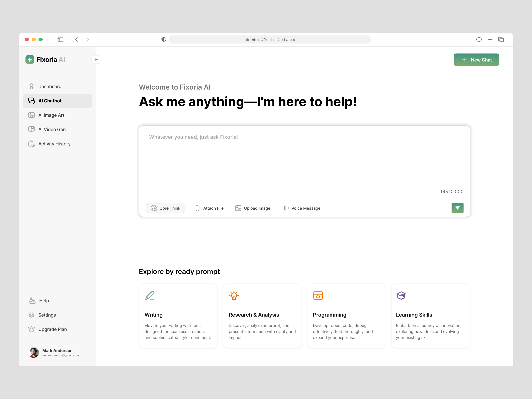Open Settings from the sidebar
This screenshot has width=532, height=399.
[57, 315]
